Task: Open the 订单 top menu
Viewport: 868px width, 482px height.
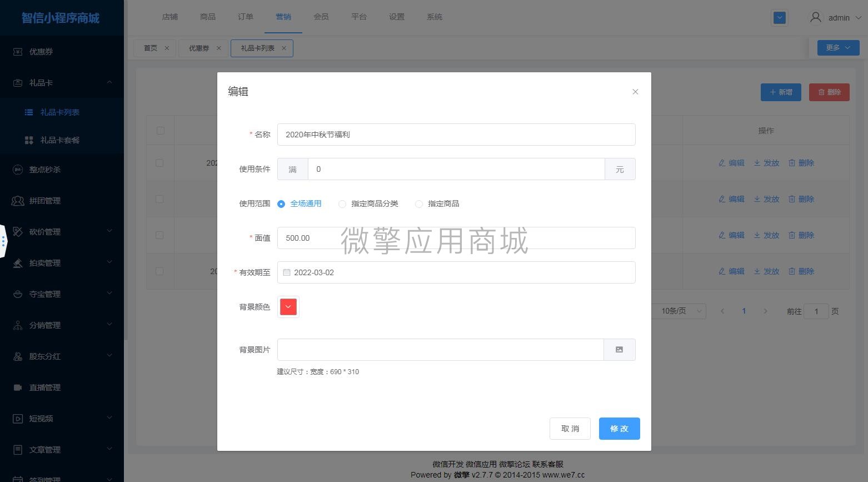Action: tap(246, 17)
